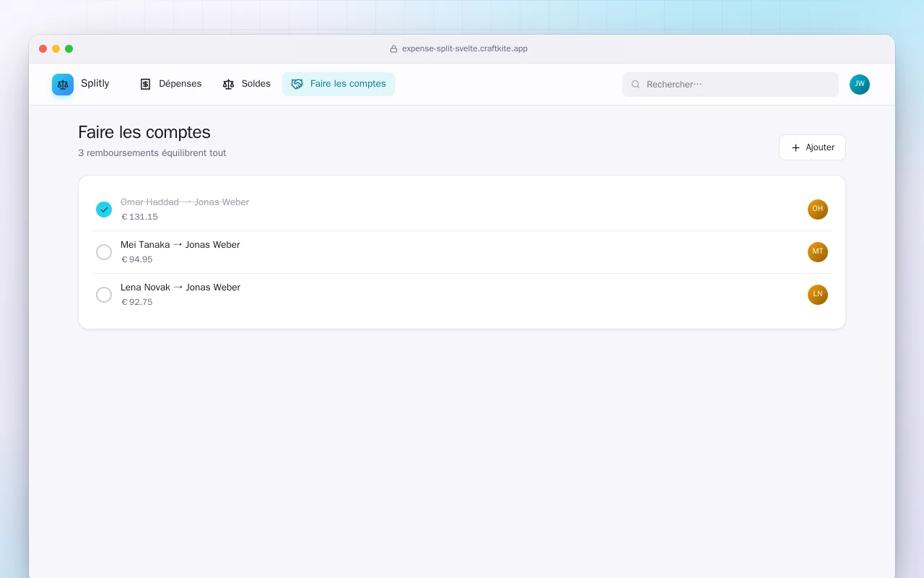Uncheck the Omar Haddad settlement

104,210
